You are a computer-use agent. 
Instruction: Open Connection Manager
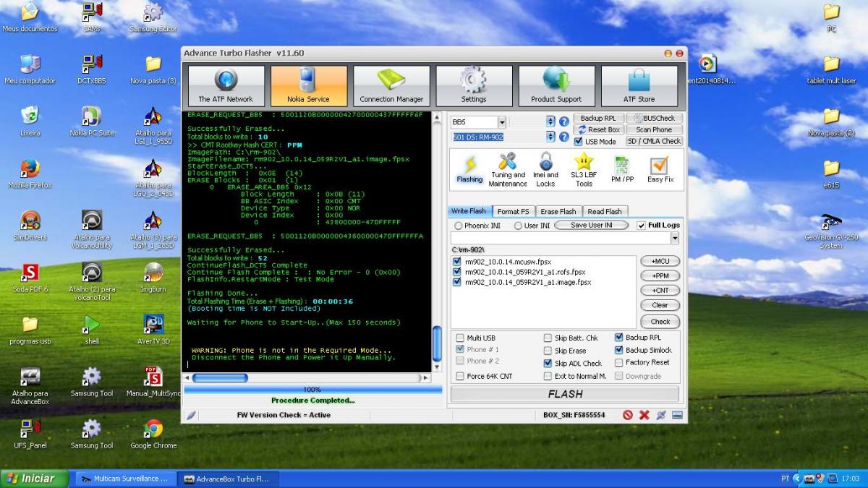[x=391, y=86]
